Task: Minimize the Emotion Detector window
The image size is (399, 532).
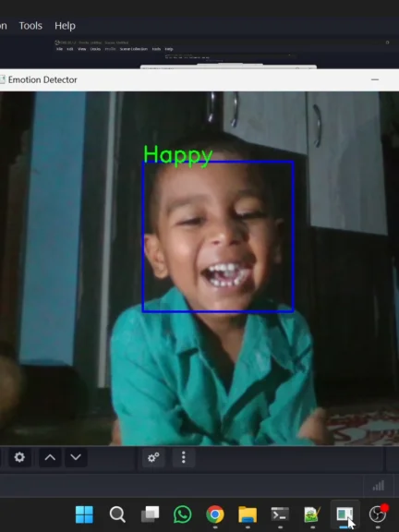Action: pyautogui.click(x=375, y=79)
